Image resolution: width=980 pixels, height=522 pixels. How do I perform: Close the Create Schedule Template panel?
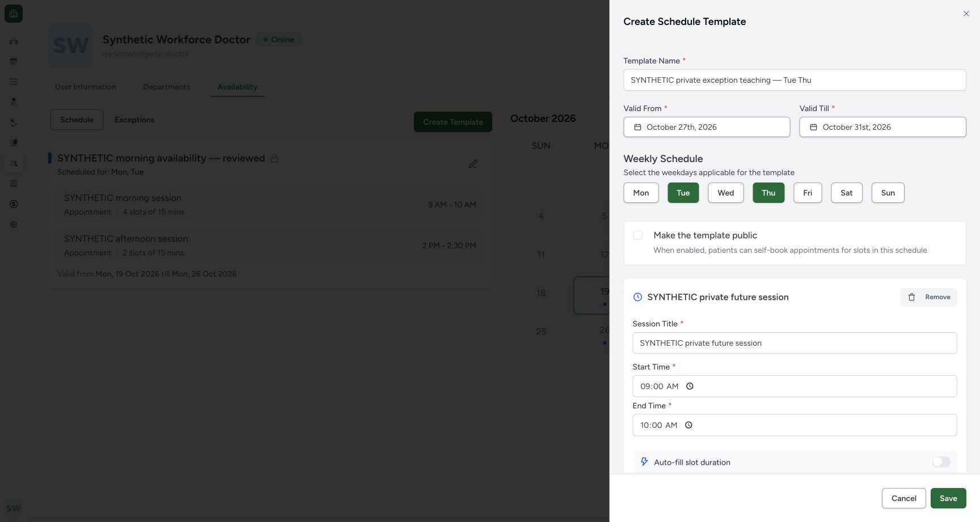click(966, 14)
